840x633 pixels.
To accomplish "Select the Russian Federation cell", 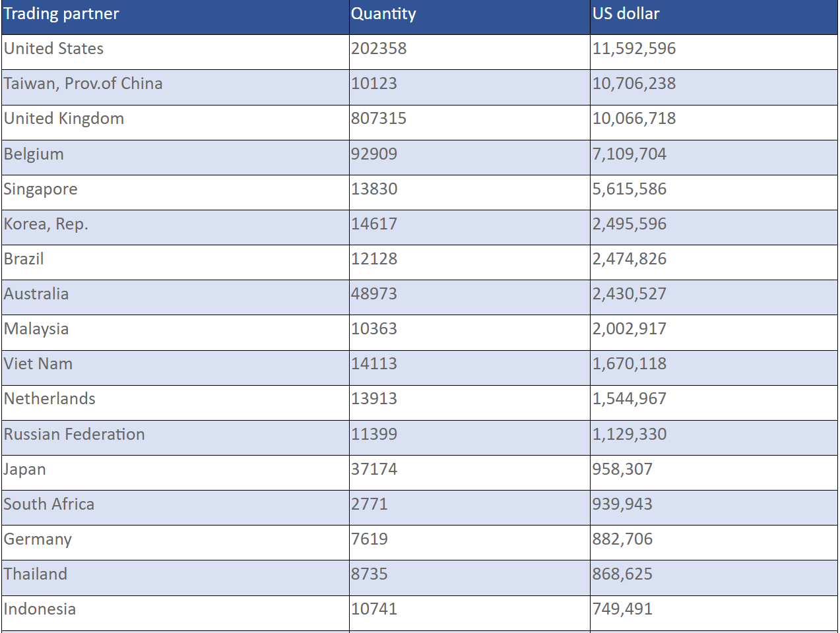I will point(74,435).
